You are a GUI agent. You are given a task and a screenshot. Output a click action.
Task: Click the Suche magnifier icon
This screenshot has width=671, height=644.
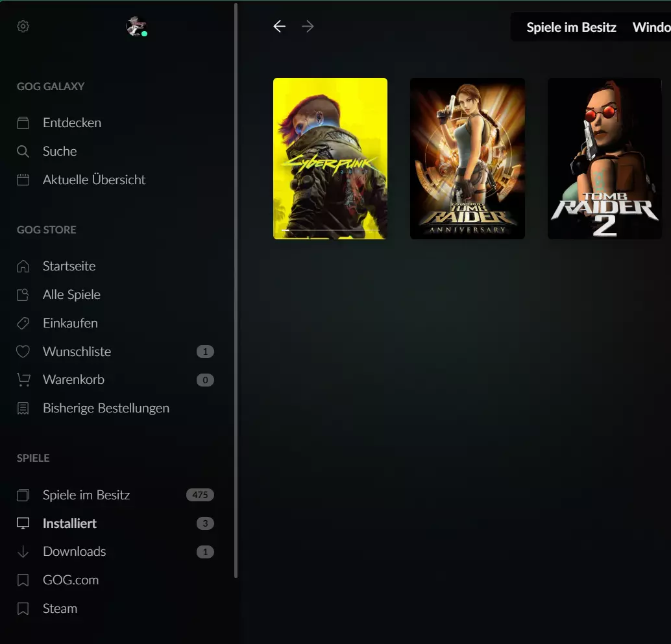click(x=23, y=151)
